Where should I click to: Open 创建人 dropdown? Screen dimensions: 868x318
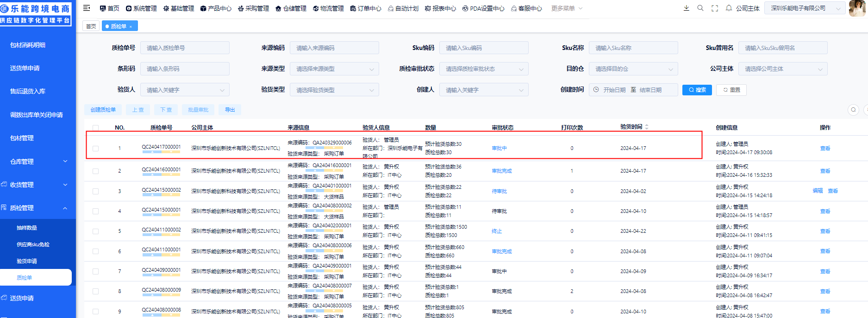tap(484, 90)
